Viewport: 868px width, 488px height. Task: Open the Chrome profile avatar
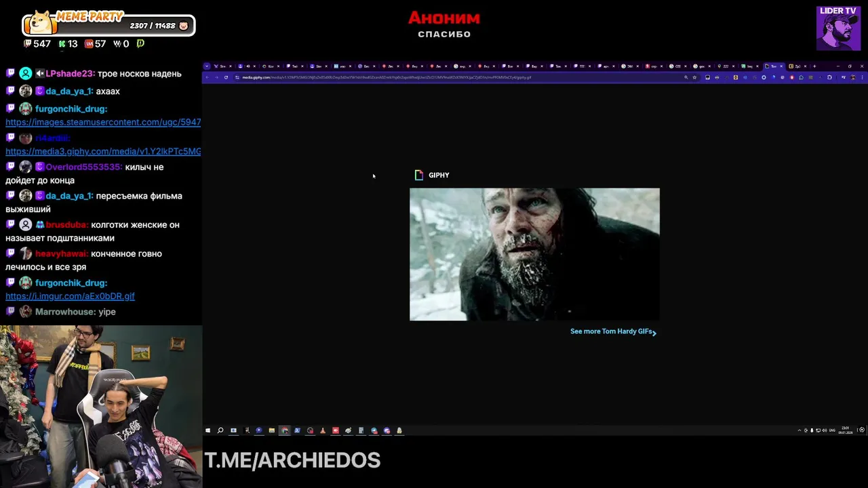(x=852, y=77)
